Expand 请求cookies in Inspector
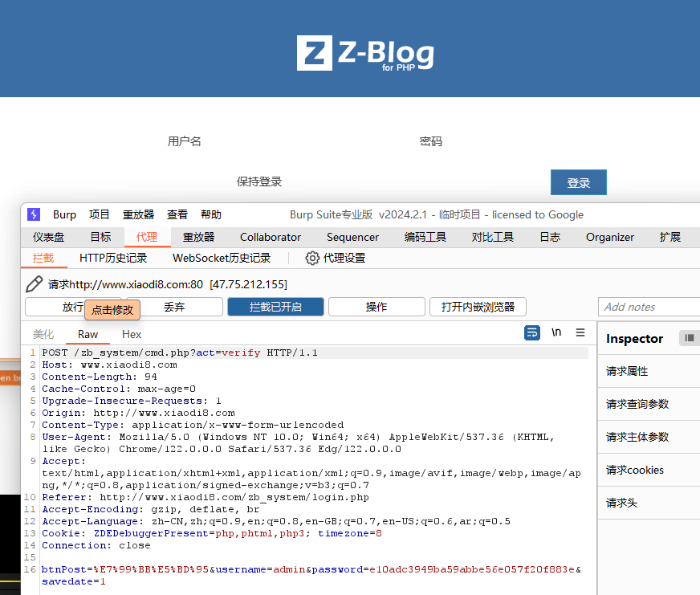 (649, 470)
